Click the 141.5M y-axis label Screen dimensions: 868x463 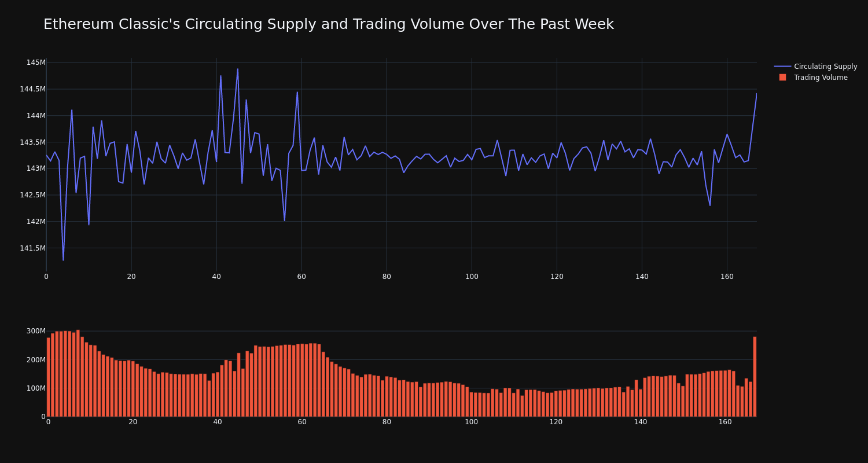(x=32, y=248)
